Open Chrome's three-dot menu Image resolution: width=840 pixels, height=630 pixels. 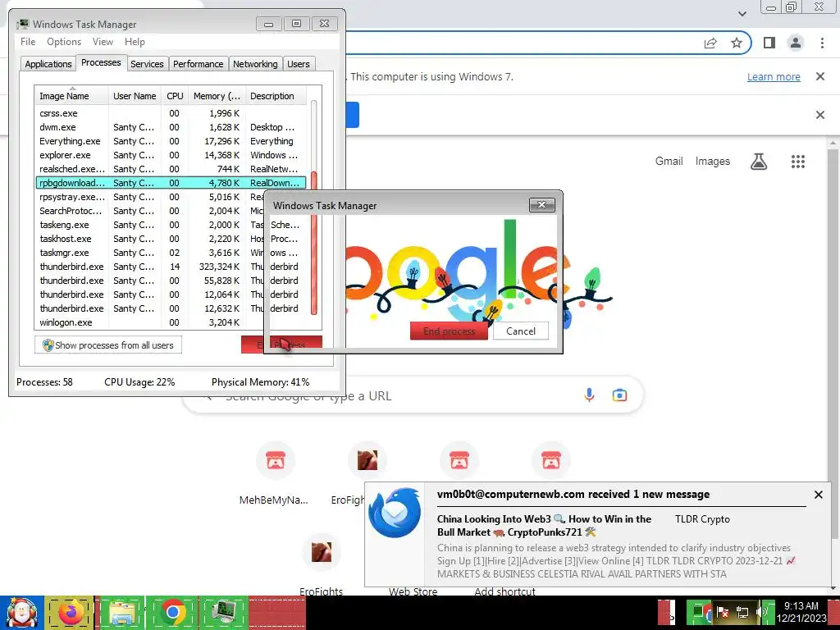coord(822,43)
